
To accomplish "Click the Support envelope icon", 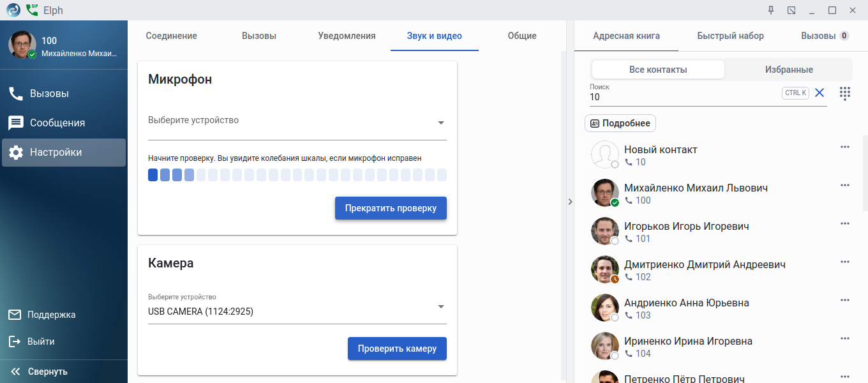I will pyautogui.click(x=15, y=315).
